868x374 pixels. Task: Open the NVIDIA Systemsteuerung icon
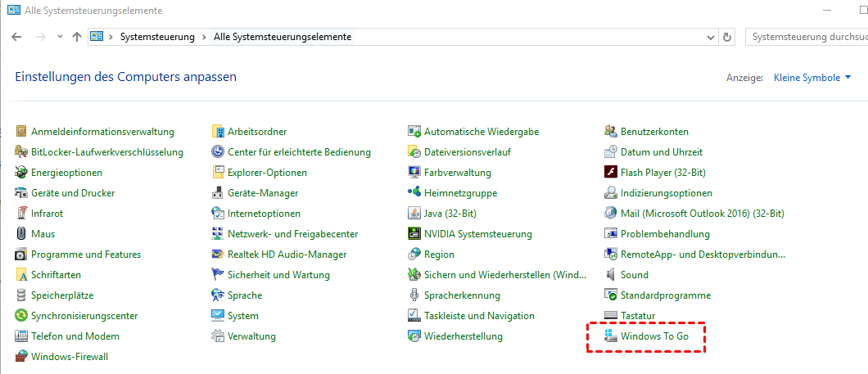(x=415, y=234)
